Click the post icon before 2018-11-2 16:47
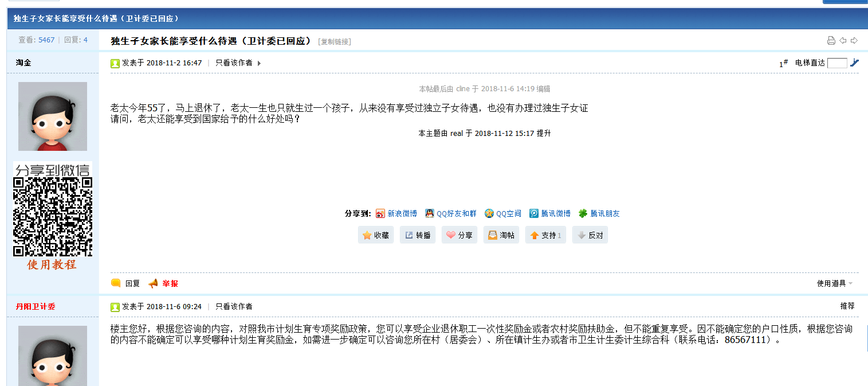This screenshot has width=868, height=386. click(x=115, y=63)
